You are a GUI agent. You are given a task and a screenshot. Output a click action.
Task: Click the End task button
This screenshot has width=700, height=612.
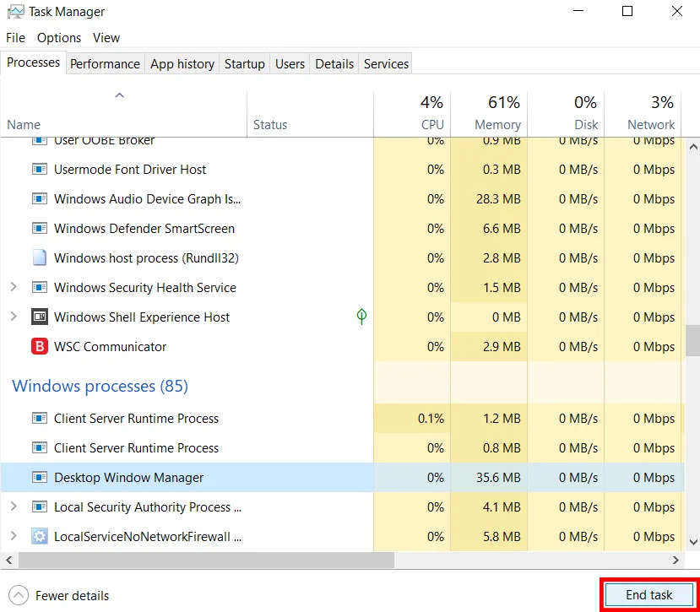point(648,594)
